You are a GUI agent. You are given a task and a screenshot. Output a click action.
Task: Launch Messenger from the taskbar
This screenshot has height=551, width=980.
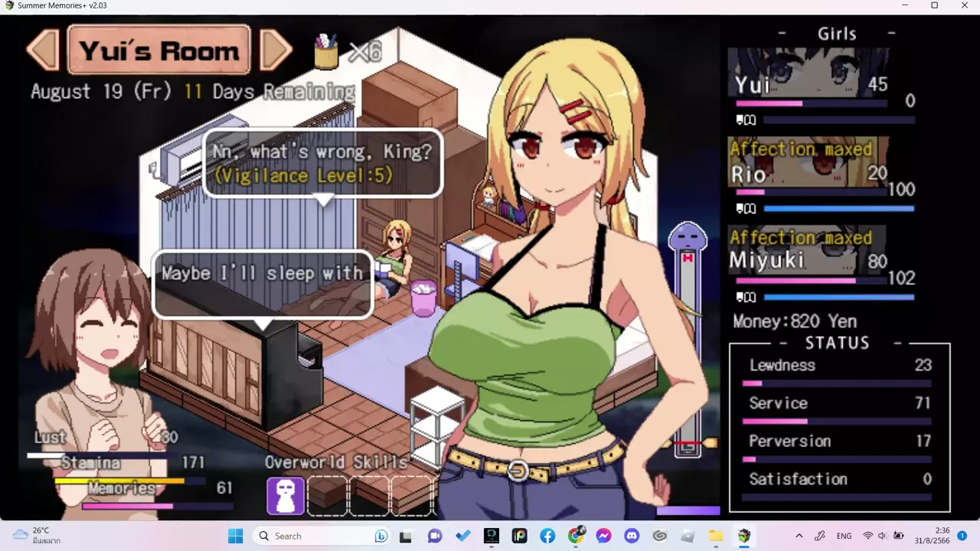tap(603, 536)
